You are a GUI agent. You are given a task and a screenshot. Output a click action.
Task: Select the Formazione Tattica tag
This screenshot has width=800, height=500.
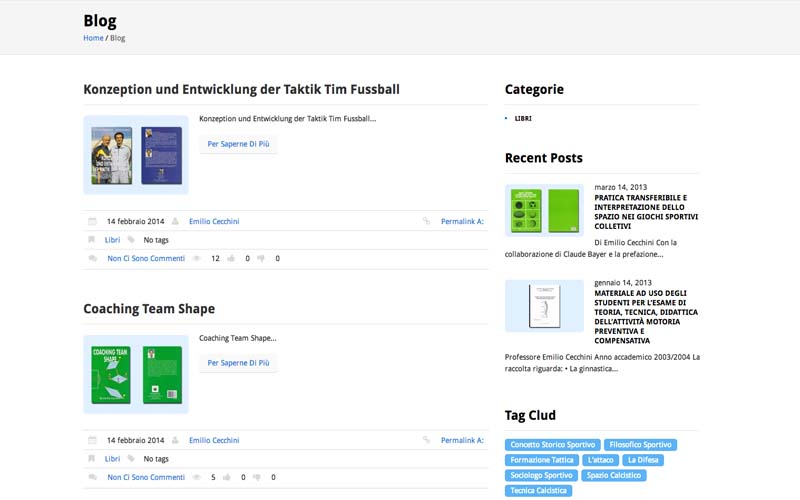[542, 460]
